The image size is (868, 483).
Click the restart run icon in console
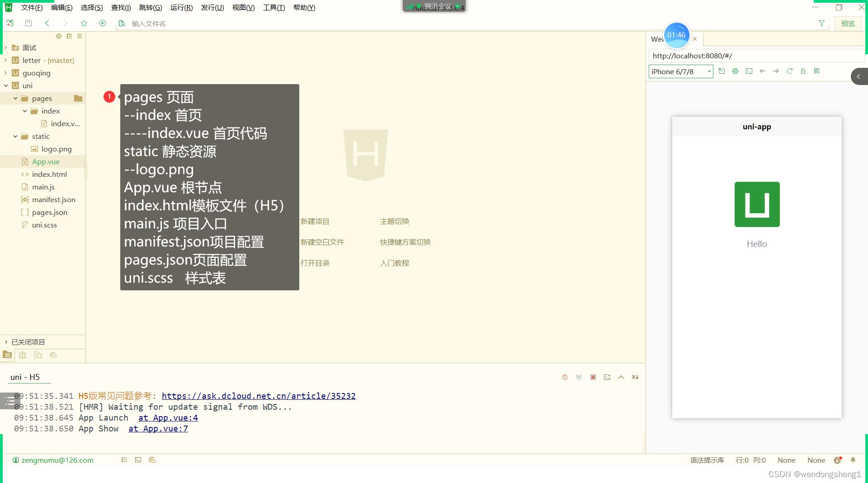[x=579, y=377]
